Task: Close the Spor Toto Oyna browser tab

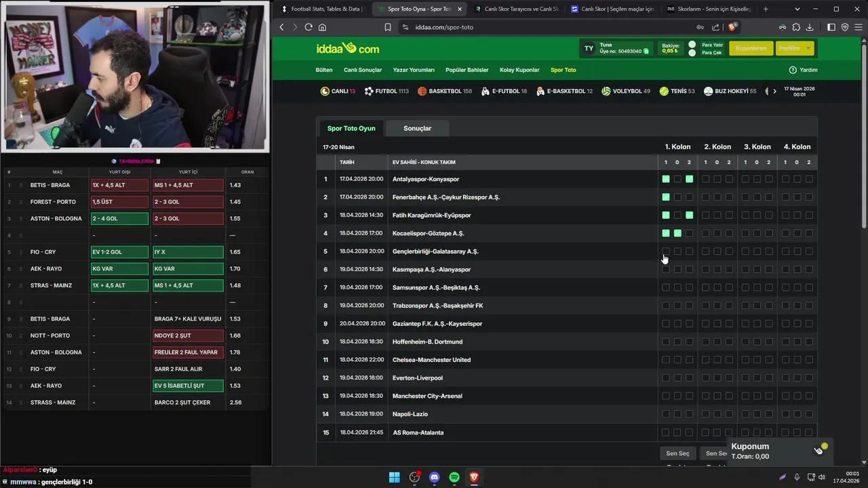Action: (460, 9)
